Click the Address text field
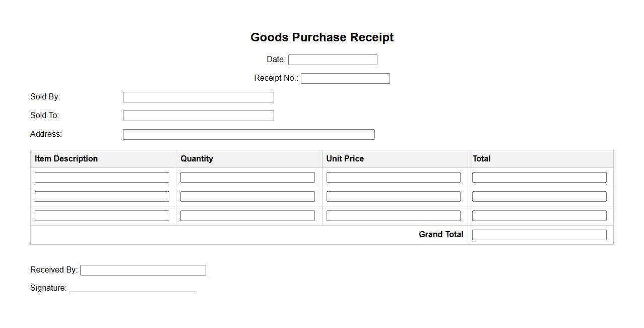The height and width of the screenshot is (328, 644). [248, 135]
